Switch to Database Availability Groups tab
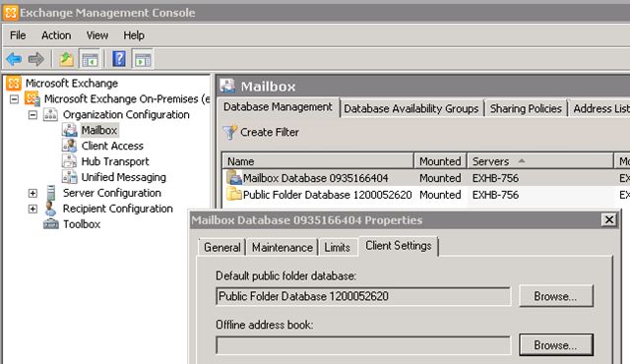The image size is (630, 364). pos(411,109)
